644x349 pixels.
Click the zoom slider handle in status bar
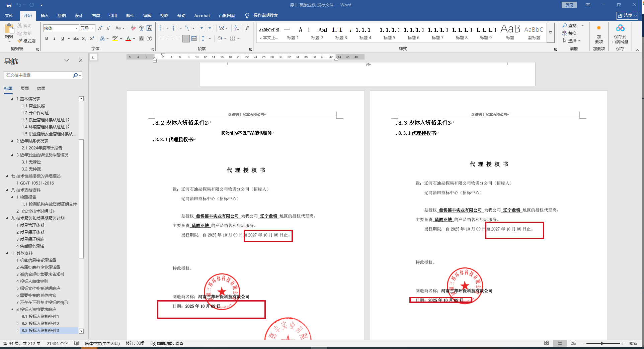click(602, 343)
